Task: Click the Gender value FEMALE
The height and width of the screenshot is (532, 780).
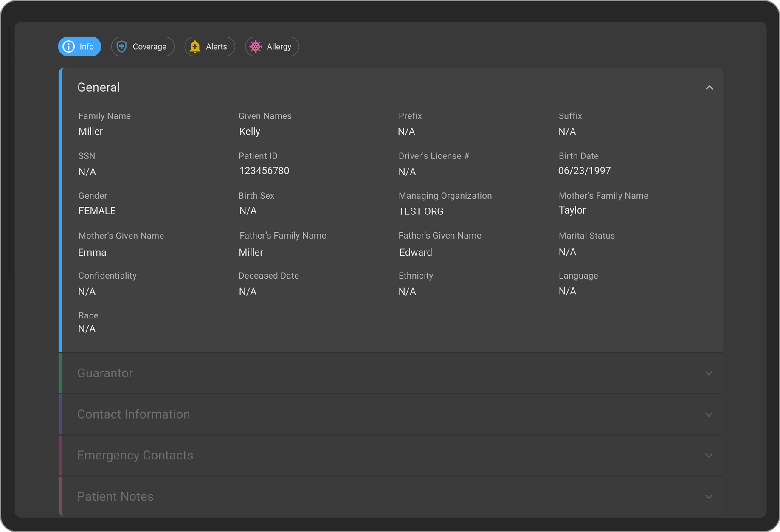Action: pyautogui.click(x=97, y=211)
